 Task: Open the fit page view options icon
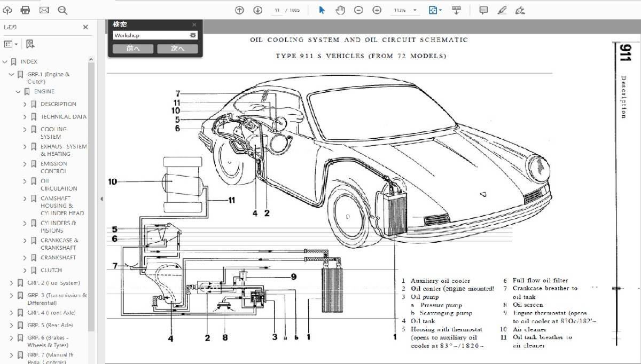point(435,10)
